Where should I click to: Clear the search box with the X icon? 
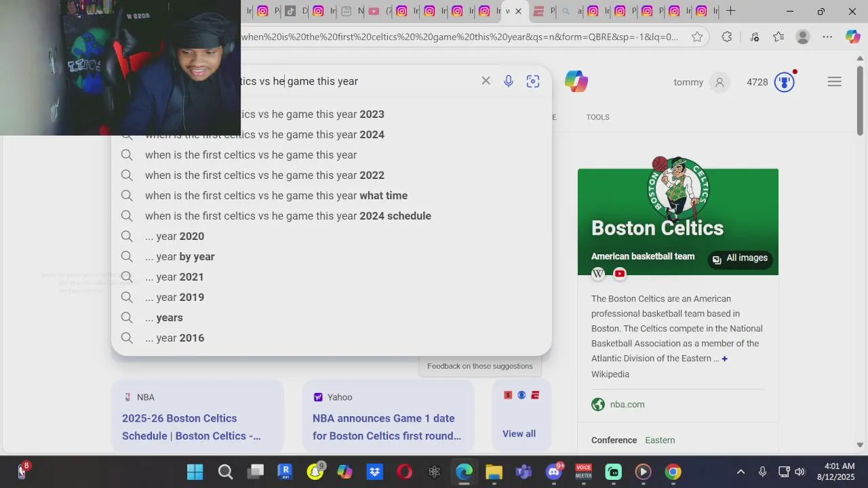pyautogui.click(x=486, y=81)
